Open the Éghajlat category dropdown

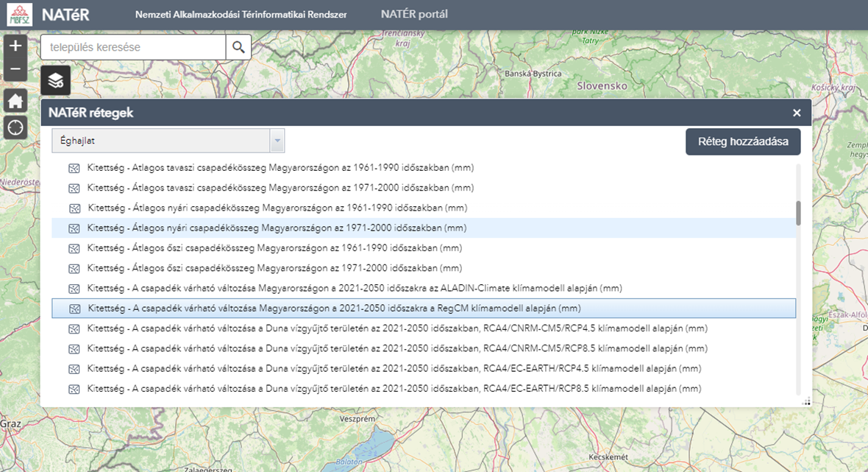point(168,141)
